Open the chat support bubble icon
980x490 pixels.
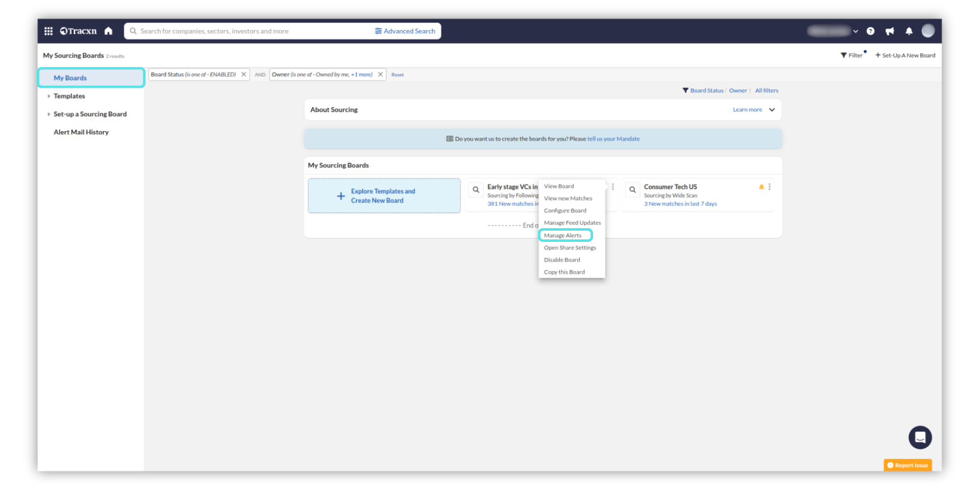pyautogui.click(x=920, y=437)
